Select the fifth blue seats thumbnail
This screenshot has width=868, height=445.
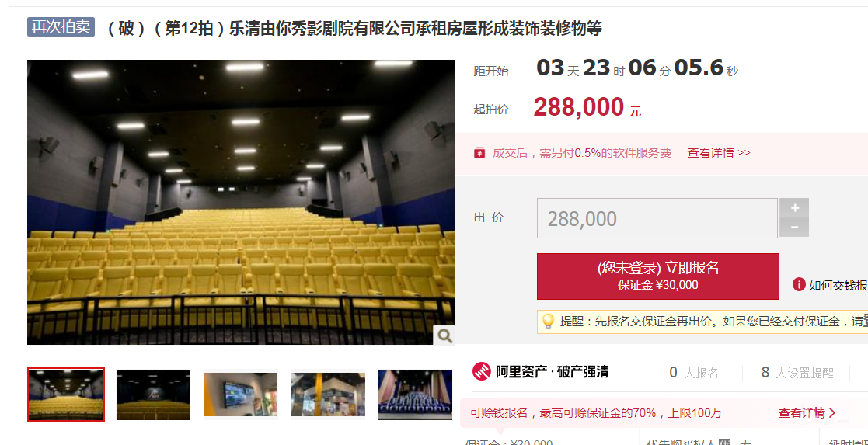(415, 395)
